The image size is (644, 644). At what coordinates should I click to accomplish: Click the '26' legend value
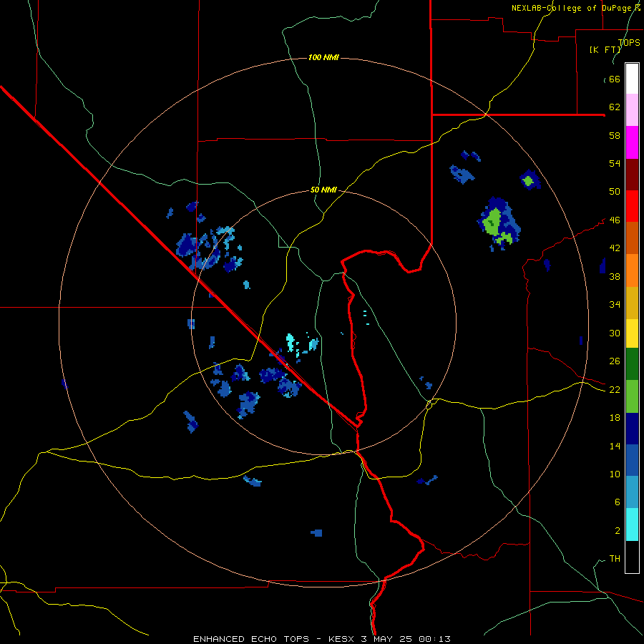pos(615,361)
